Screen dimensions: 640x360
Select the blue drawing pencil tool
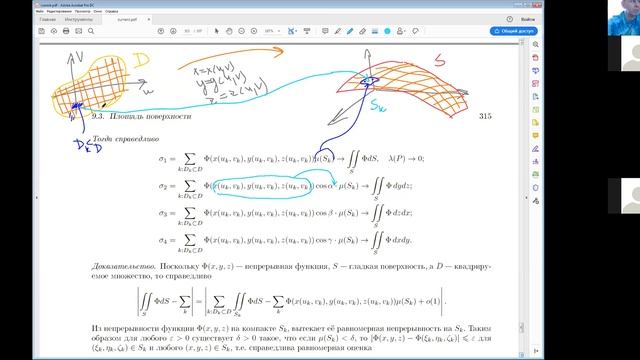point(350,31)
